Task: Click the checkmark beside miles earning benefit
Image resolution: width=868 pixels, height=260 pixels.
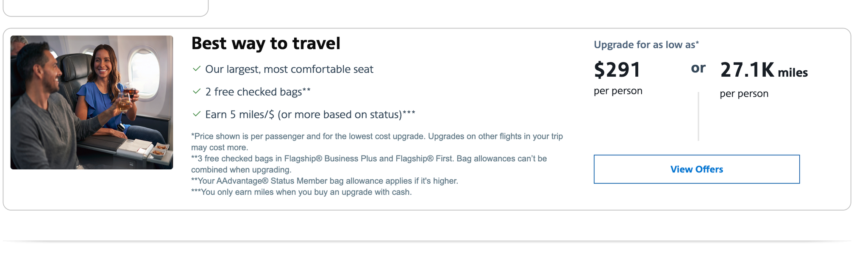Action: pos(198,114)
